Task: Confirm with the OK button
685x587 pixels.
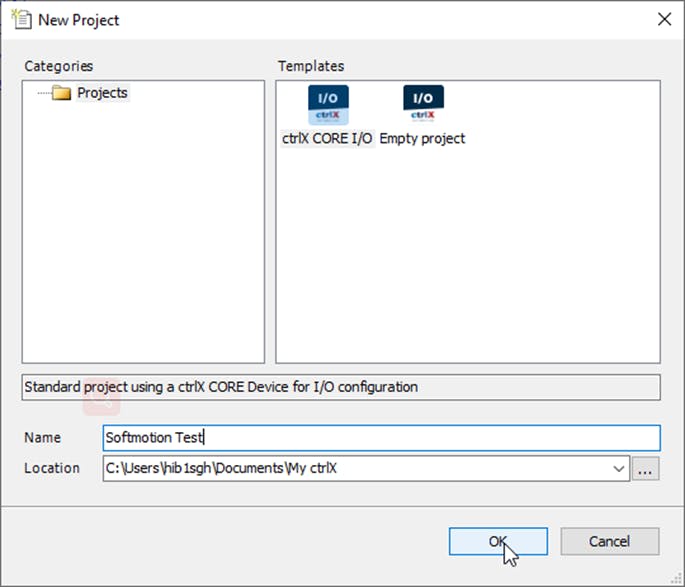Action: coord(498,542)
